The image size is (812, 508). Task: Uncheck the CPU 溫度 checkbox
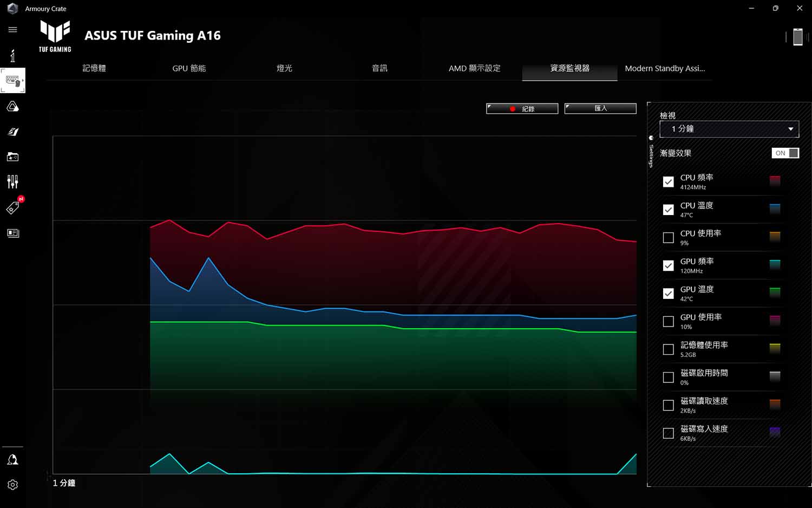tap(669, 210)
